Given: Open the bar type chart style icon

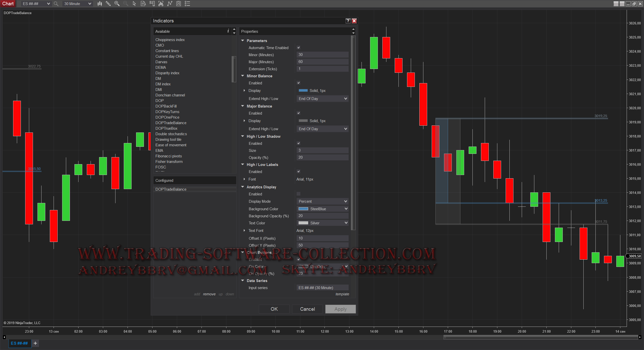Looking at the screenshot, I should (x=100, y=4).
